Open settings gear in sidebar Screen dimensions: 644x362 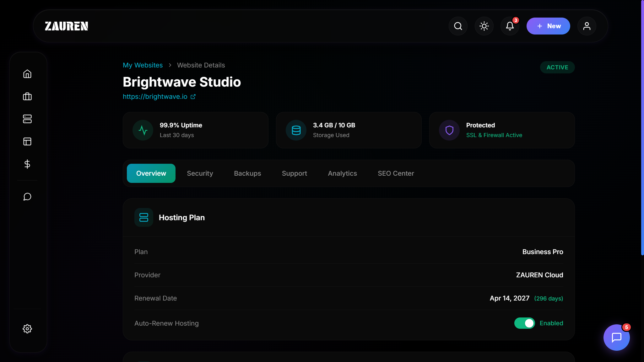point(27,329)
